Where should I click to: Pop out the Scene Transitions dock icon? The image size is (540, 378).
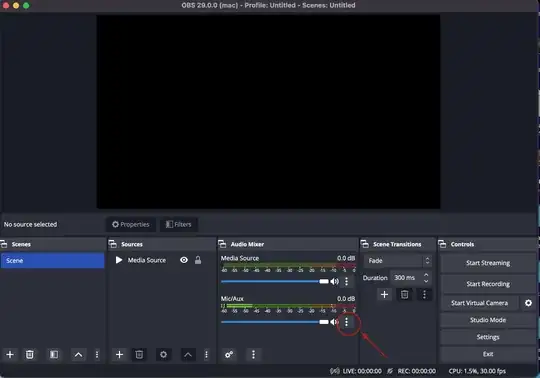(365, 244)
